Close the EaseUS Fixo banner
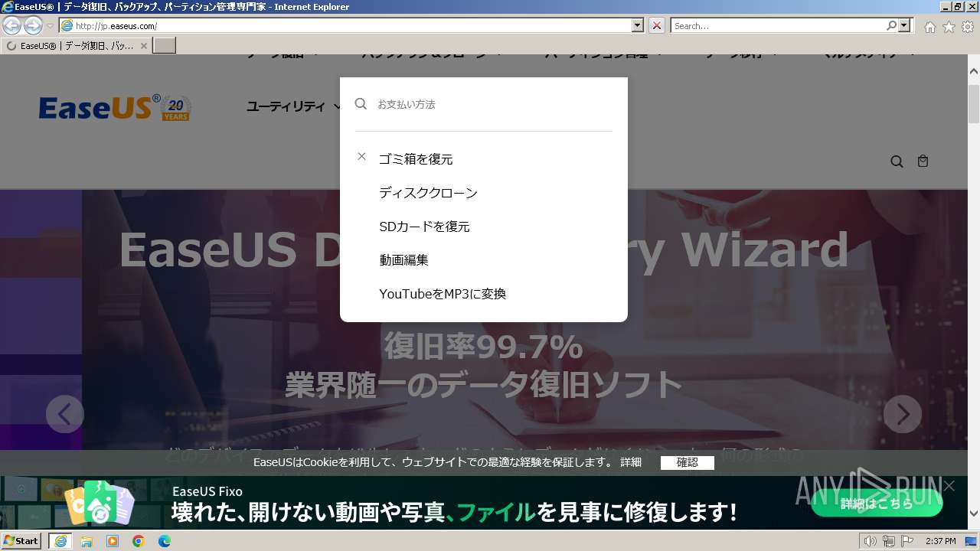 pyautogui.click(x=949, y=486)
